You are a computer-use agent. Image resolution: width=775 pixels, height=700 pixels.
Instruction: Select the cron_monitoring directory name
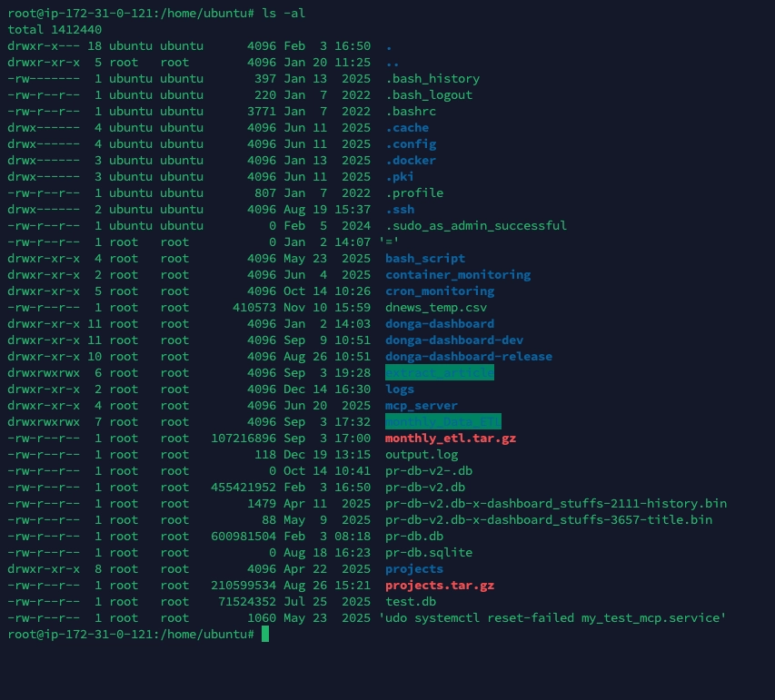coord(440,291)
